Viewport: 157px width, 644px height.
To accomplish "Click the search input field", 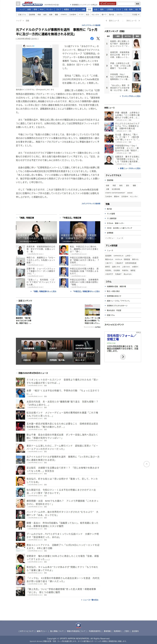I will pyautogui.click(x=126, y=4).
